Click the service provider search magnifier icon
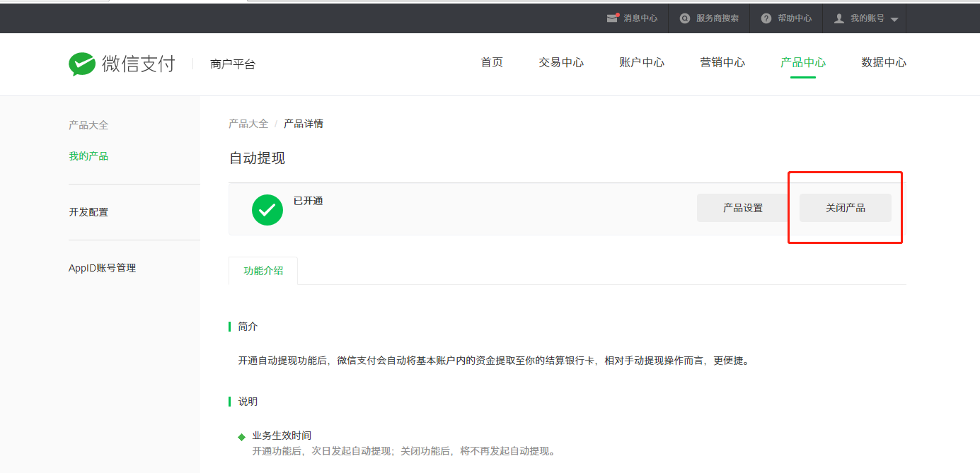 point(684,18)
